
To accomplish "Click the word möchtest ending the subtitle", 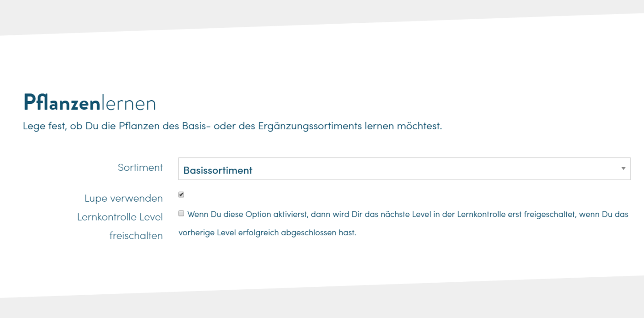I will 419,126.
